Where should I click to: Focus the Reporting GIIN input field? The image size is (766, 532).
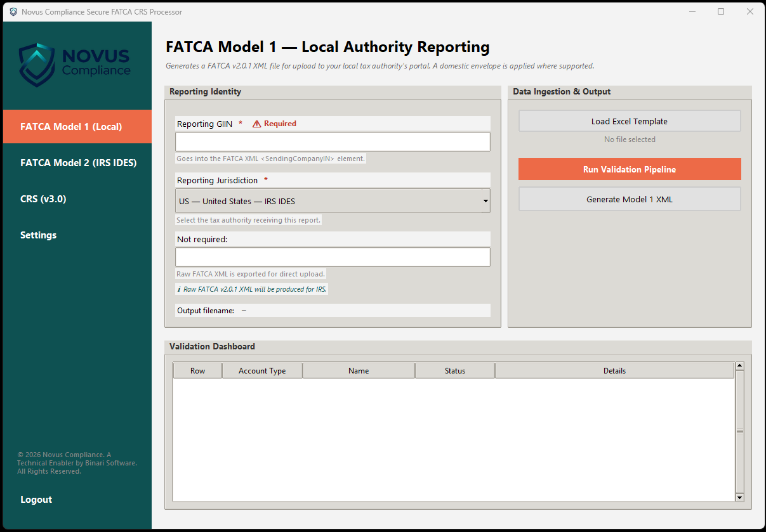(333, 141)
